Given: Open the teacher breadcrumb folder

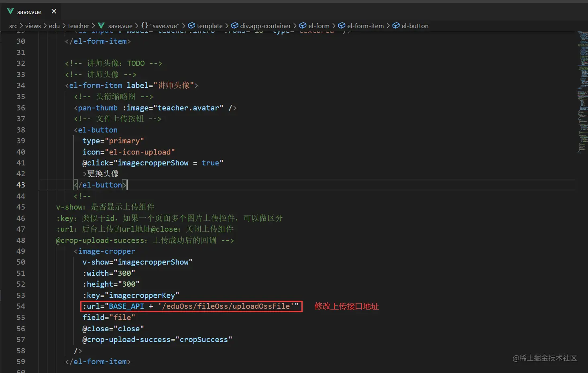Looking at the screenshot, I should pos(79,26).
